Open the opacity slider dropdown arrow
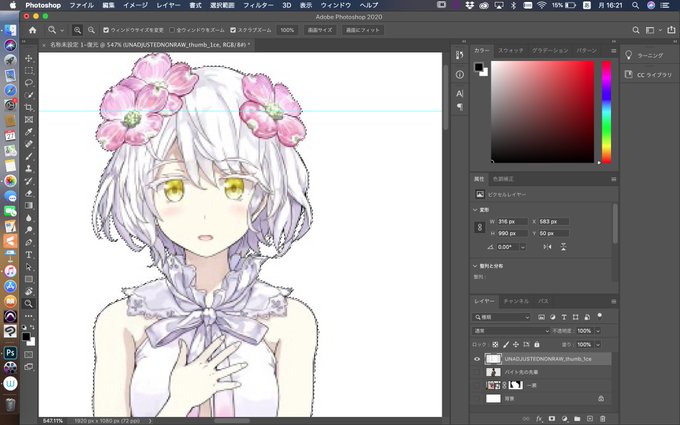 (598, 331)
